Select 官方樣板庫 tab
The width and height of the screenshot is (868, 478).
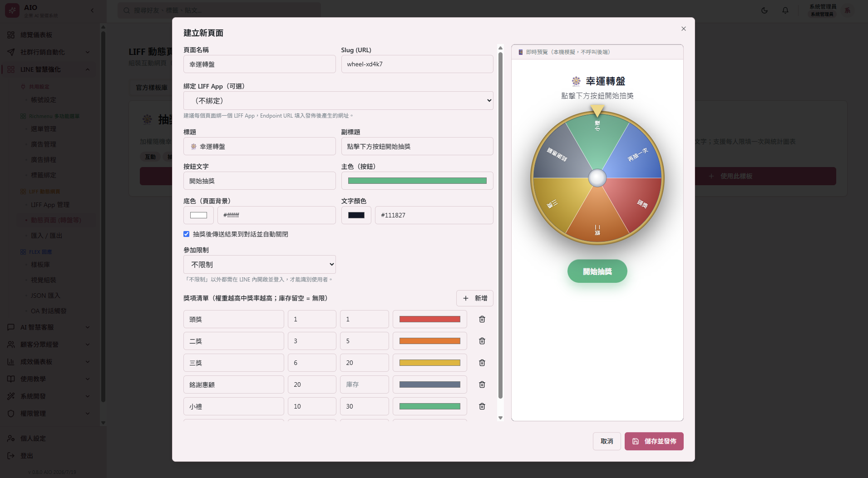pos(152,88)
